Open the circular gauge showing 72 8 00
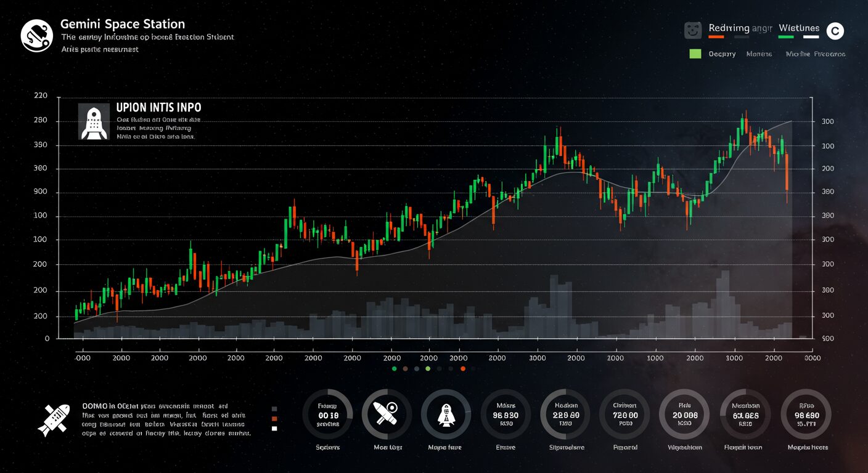 [x=624, y=414]
